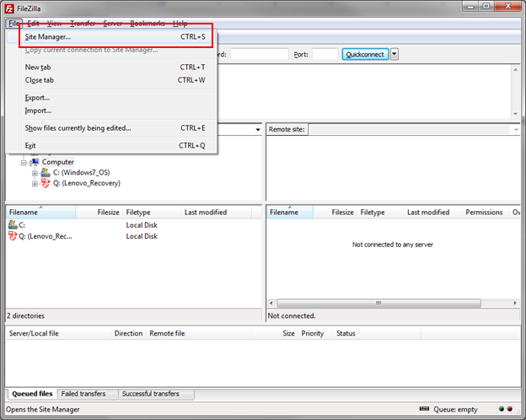Screen dimensions: 526x420
Task: Open the Help menu
Action: [x=180, y=23]
